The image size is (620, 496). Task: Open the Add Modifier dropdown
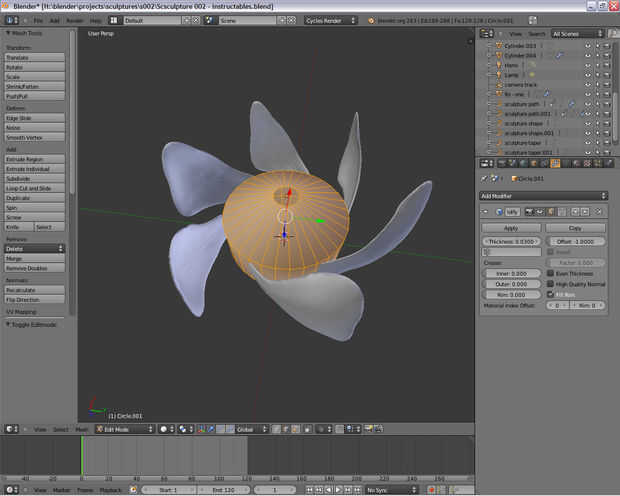(544, 196)
